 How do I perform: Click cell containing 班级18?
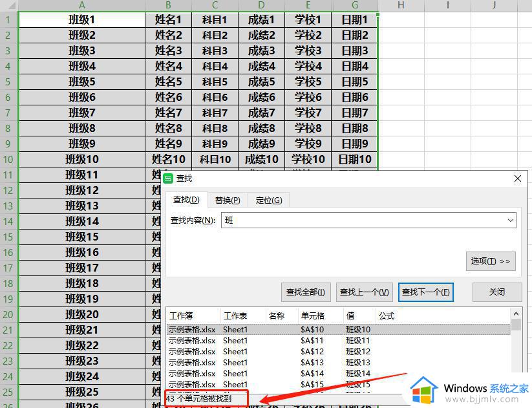(81, 283)
